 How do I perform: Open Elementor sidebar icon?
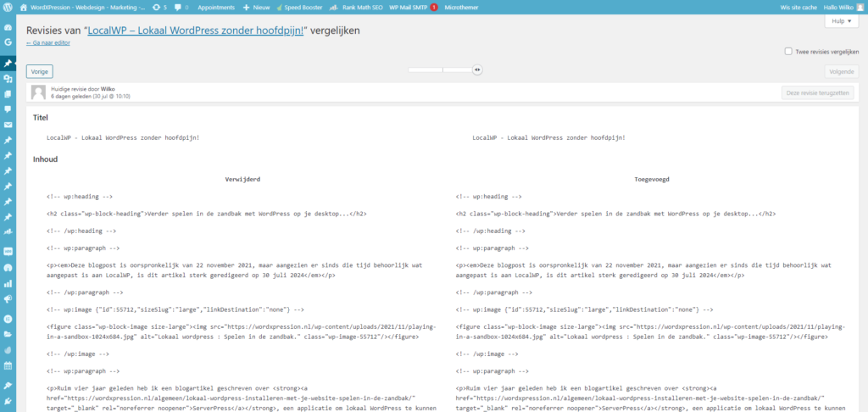click(8, 319)
